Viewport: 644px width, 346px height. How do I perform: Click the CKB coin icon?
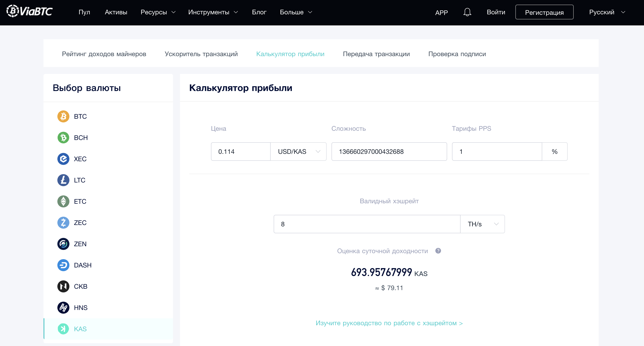(63, 286)
